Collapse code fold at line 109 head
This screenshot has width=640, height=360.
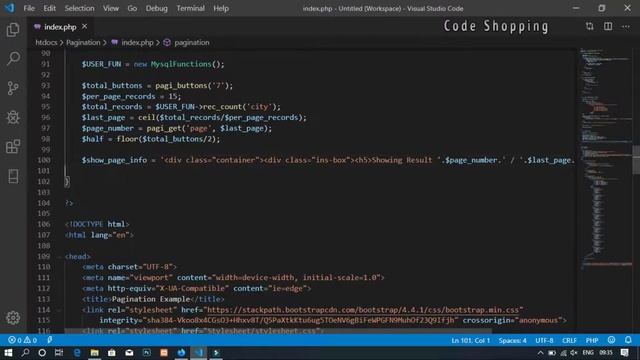60,256
